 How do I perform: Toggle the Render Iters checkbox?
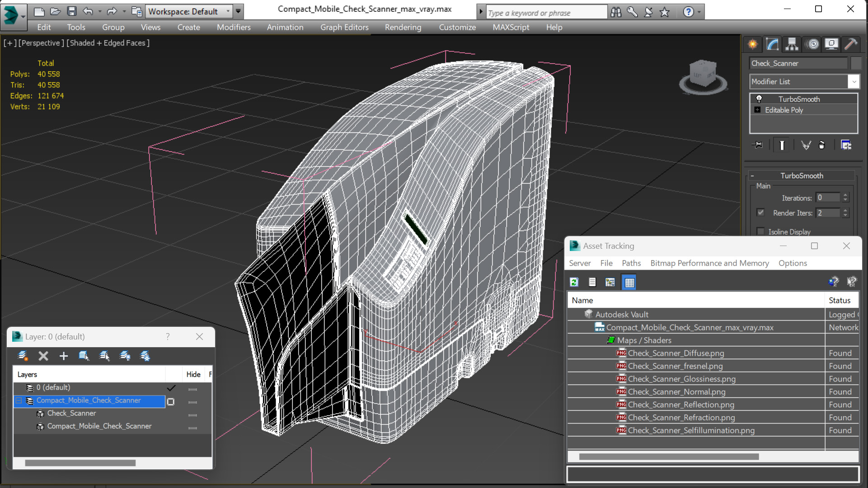coord(761,213)
